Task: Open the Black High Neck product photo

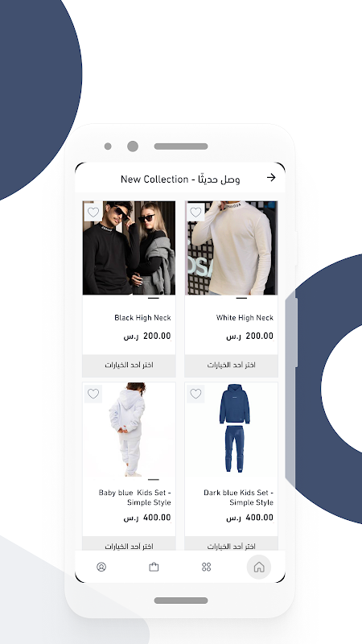Action: tap(129, 248)
